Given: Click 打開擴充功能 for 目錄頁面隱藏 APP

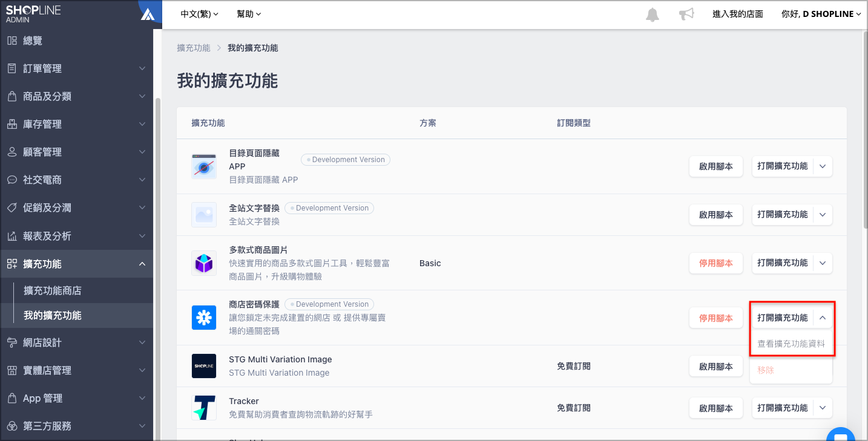Looking at the screenshot, I should [x=783, y=166].
